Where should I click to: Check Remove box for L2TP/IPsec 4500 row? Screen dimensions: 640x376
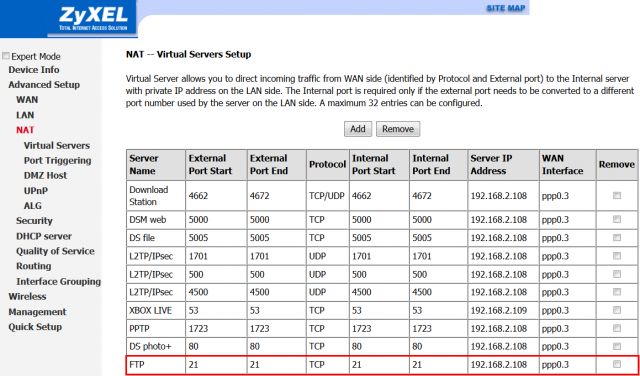click(617, 292)
